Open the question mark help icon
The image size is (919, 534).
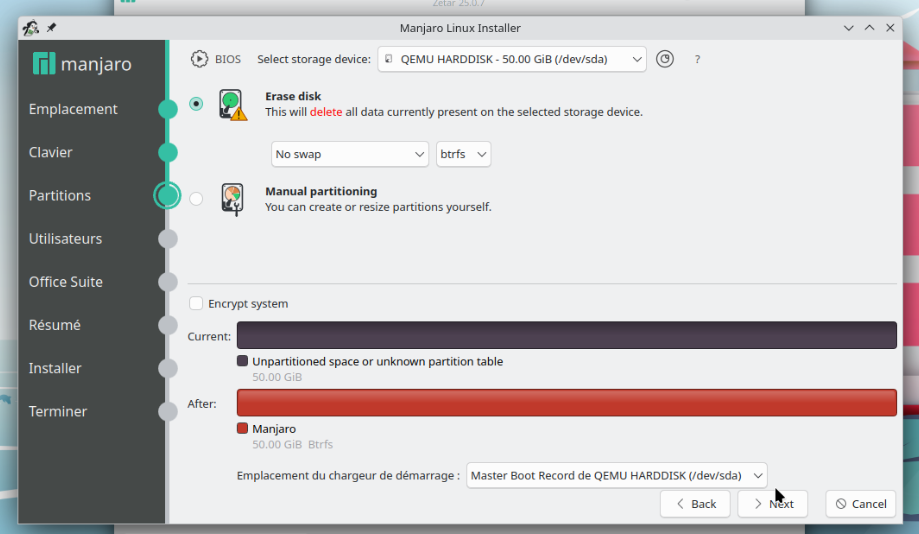pos(697,59)
